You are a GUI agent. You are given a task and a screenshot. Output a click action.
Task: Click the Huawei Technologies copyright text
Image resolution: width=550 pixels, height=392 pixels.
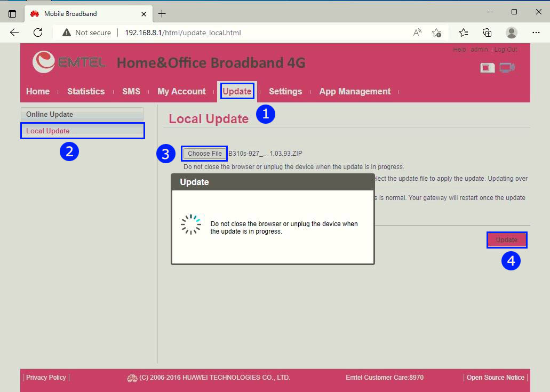click(x=214, y=378)
